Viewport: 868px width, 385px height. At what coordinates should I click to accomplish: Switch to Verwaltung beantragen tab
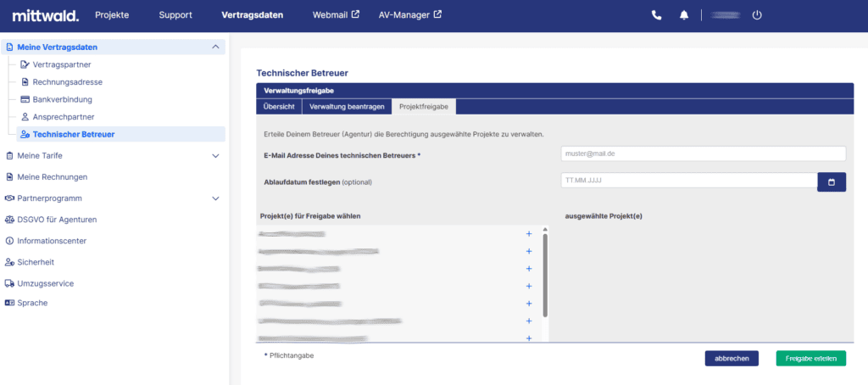pyautogui.click(x=347, y=107)
